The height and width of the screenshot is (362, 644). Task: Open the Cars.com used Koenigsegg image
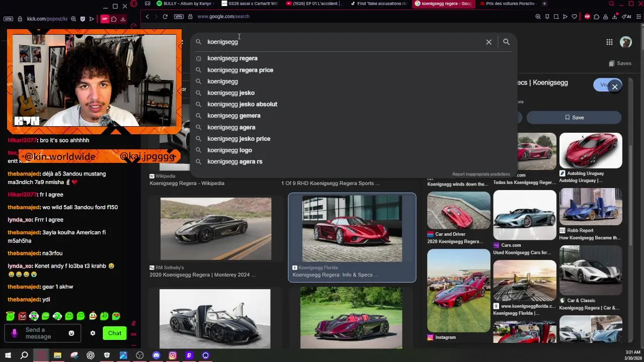(x=525, y=216)
